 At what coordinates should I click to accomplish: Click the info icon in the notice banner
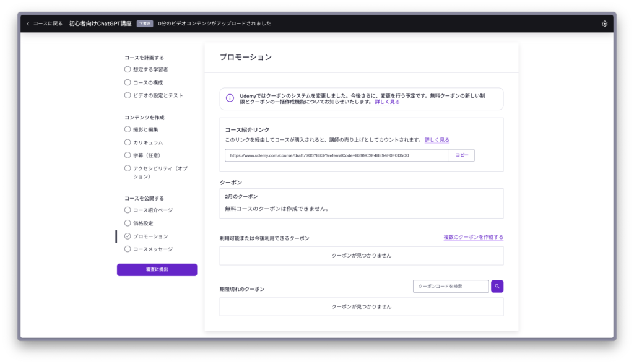230,98
